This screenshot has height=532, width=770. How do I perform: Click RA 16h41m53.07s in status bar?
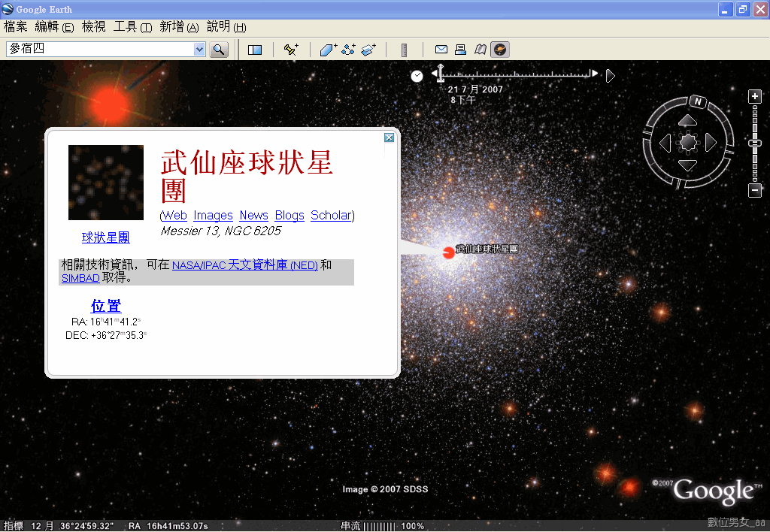tap(168, 526)
